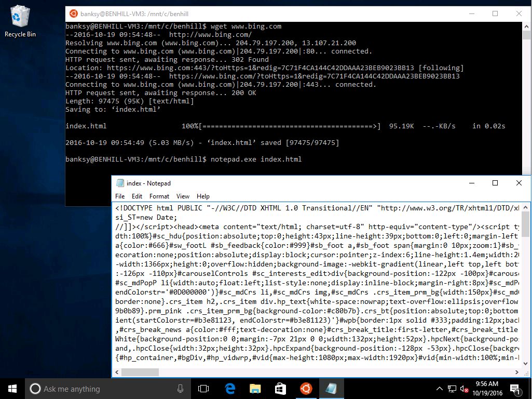Image resolution: width=532 pixels, height=399 pixels.
Task: Click terminal vertical scrollbar thumb
Action: (526, 35)
